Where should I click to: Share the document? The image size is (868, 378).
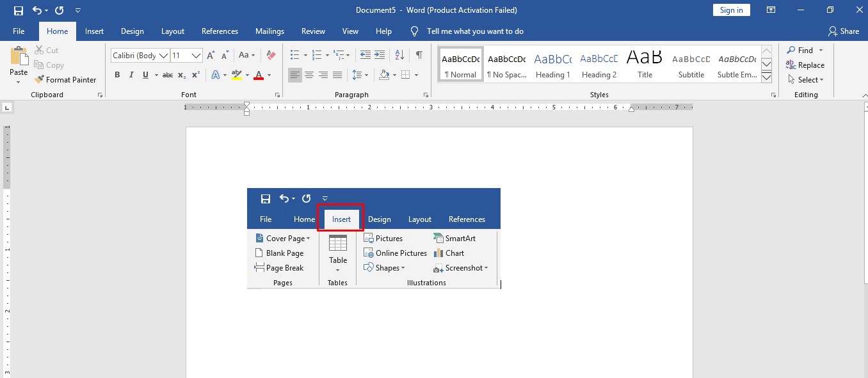pyautogui.click(x=844, y=31)
